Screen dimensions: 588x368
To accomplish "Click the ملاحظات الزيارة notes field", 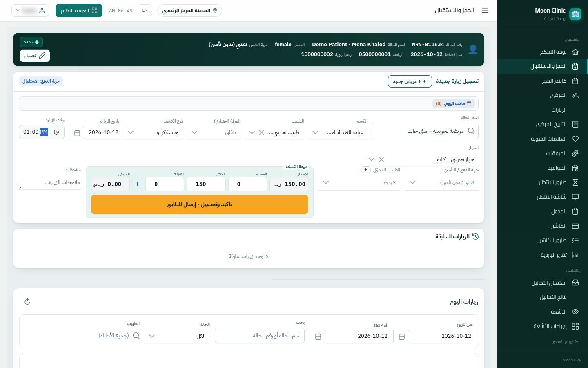I will pos(50,182).
